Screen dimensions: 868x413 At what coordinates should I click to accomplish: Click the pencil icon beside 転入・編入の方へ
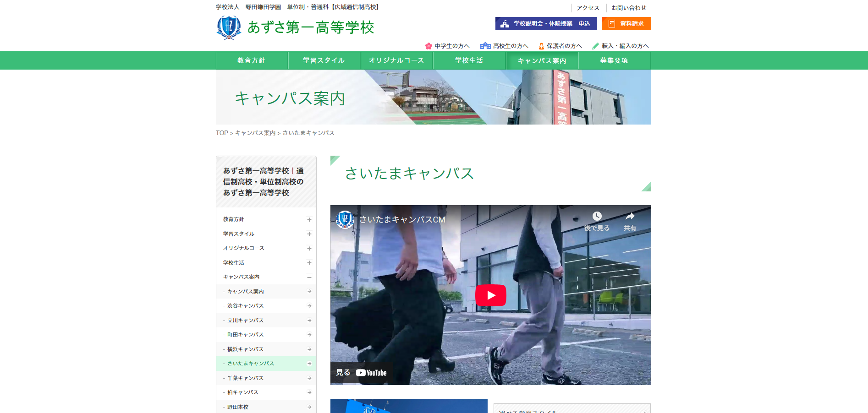595,46
